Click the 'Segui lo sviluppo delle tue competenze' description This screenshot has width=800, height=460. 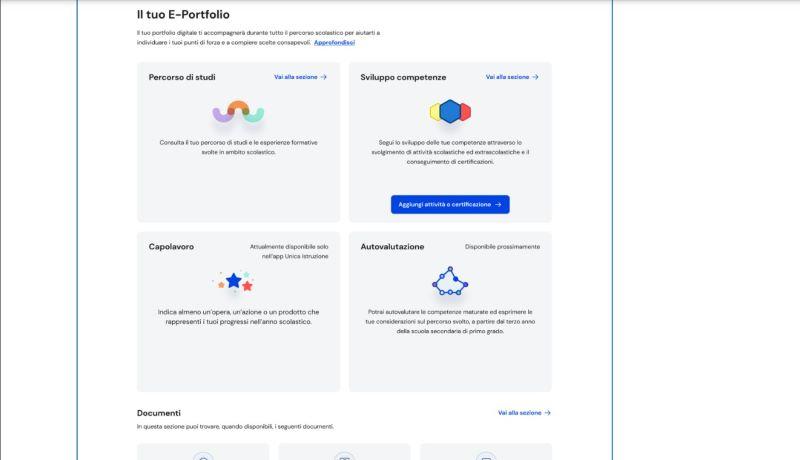pyautogui.click(x=450, y=152)
